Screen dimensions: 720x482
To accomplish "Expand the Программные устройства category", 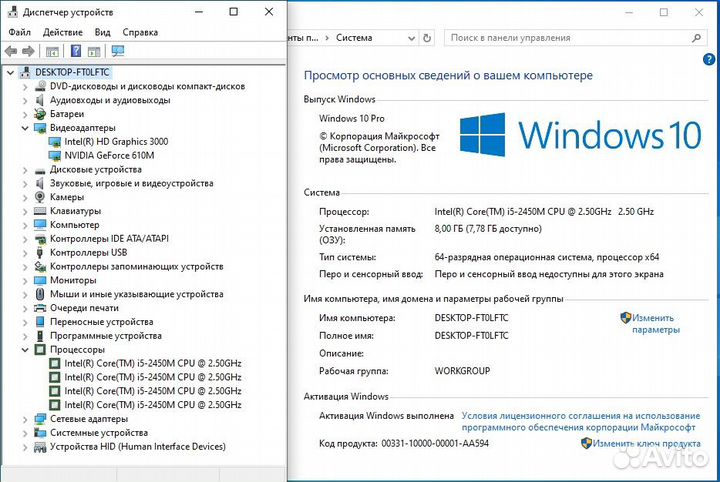I will 25,336.
